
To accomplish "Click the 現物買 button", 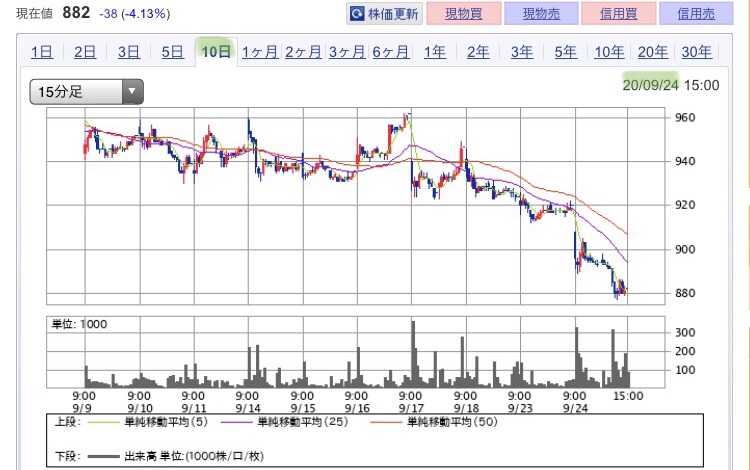I will click(x=463, y=13).
